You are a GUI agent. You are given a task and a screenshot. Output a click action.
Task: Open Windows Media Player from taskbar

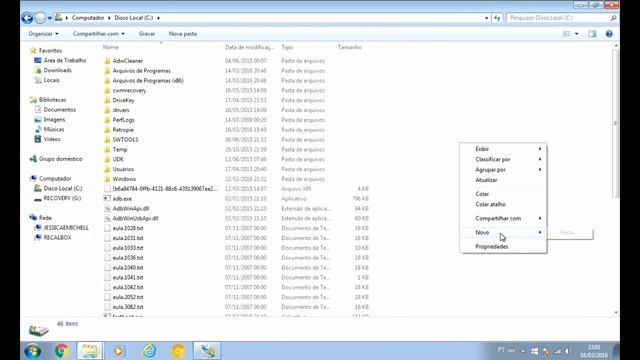[120, 351]
